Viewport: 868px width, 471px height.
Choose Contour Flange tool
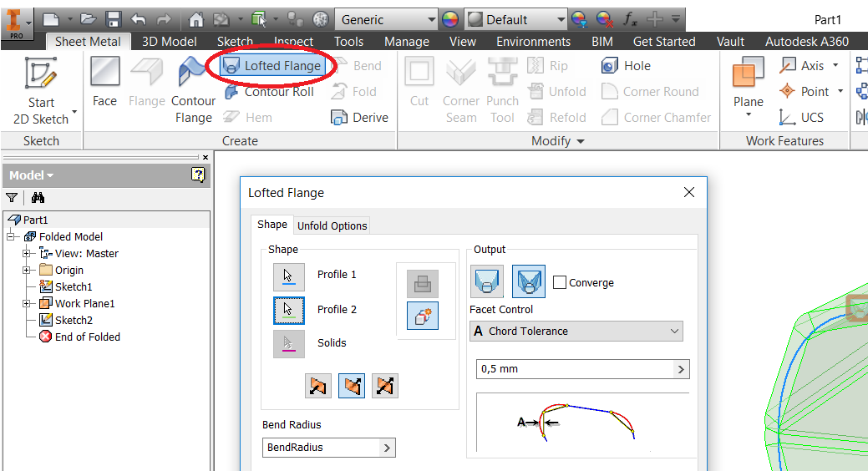193,91
